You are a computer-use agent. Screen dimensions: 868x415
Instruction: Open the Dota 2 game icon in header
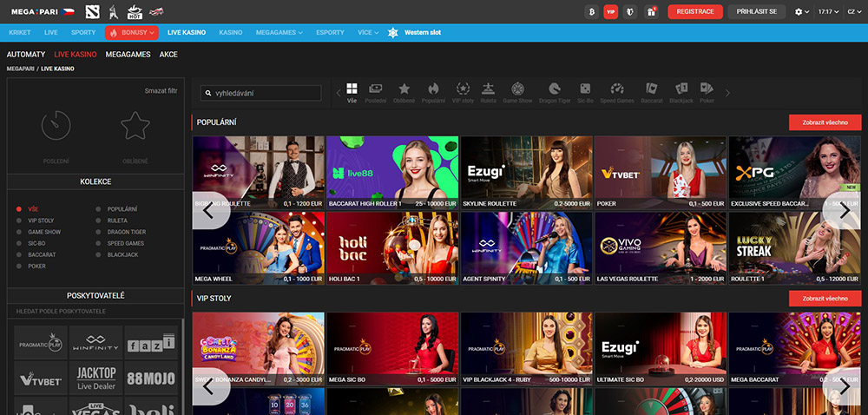[x=93, y=11]
